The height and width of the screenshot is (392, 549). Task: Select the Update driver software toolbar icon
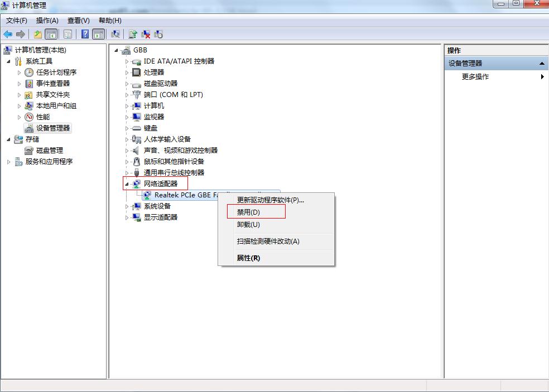132,34
